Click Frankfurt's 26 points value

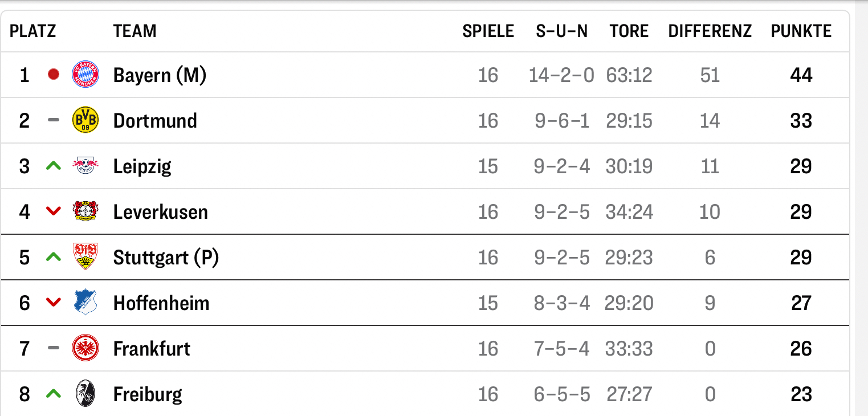pyautogui.click(x=801, y=348)
